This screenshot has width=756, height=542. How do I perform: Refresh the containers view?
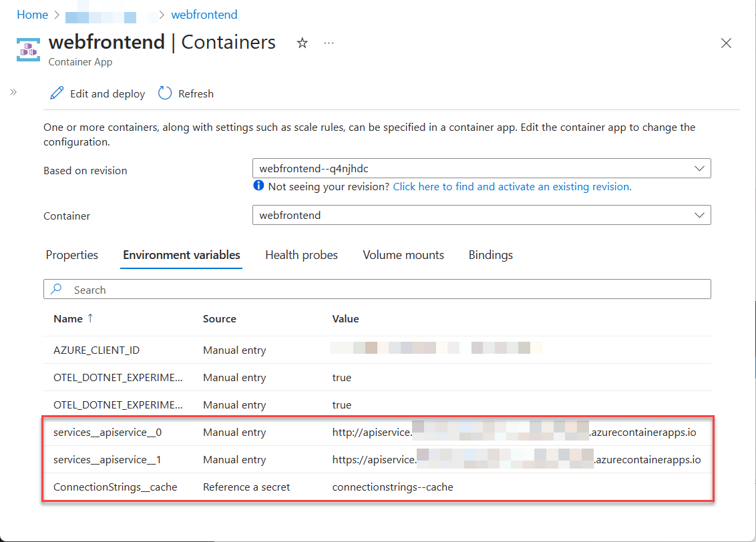(x=186, y=93)
